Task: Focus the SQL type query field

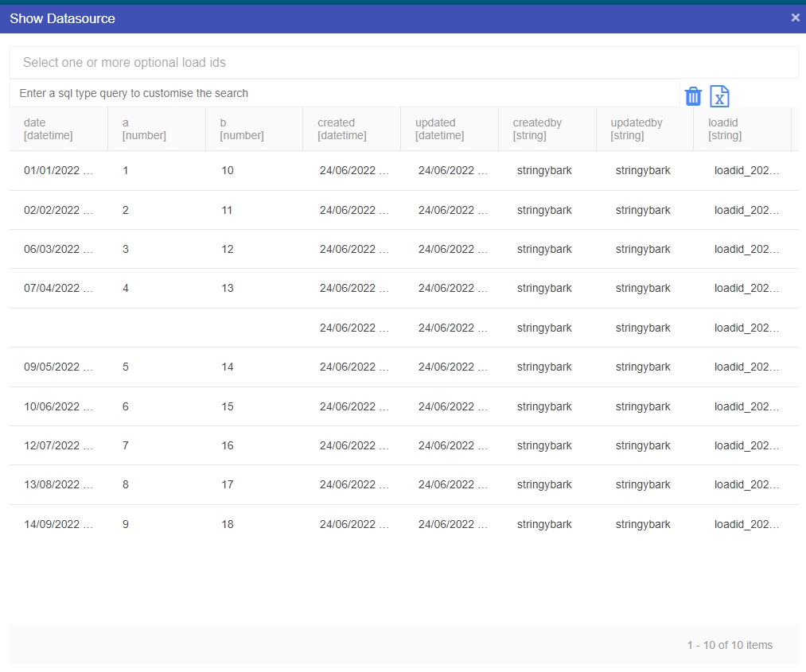Action: pyautogui.click(x=345, y=93)
